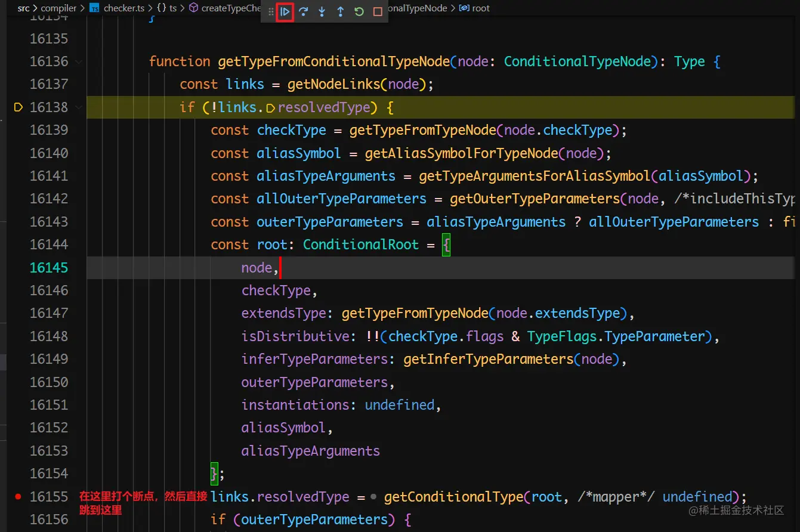Click the Type return annotation on line 16136
The image size is (800, 532).
tap(690, 61)
